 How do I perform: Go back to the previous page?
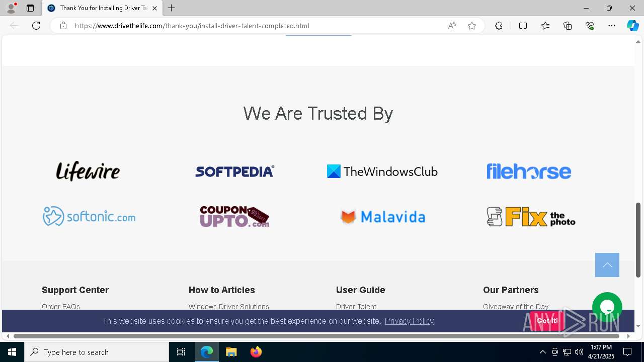tap(14, 26)
